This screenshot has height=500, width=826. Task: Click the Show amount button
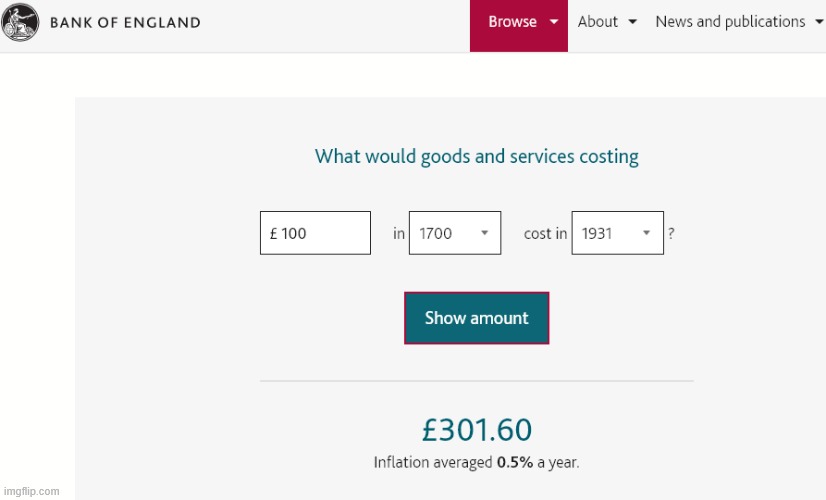(476, 318)
